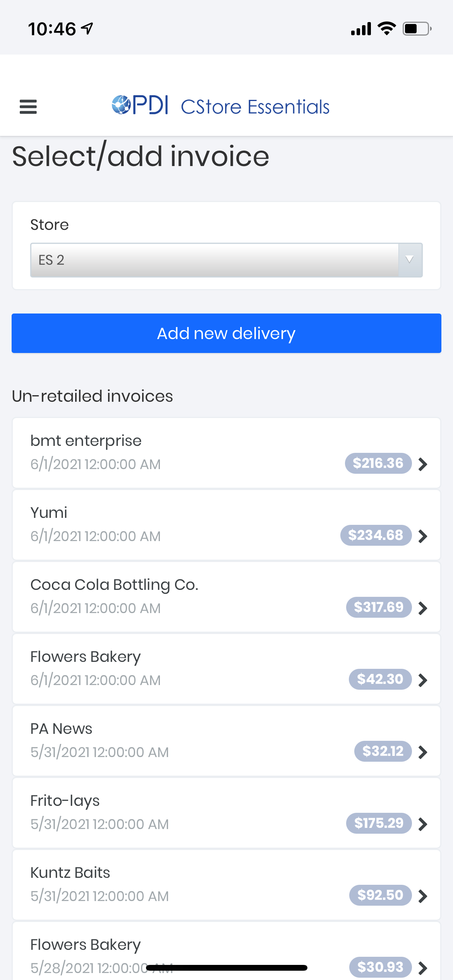Tap the CStore Essentials title

pyautogui.click(x=255, y=107)
